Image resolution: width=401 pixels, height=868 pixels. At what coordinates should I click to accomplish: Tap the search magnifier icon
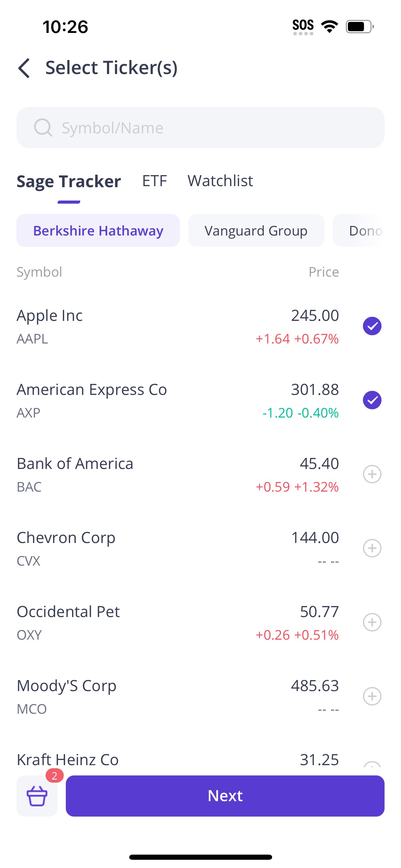[x=43, y=128]
